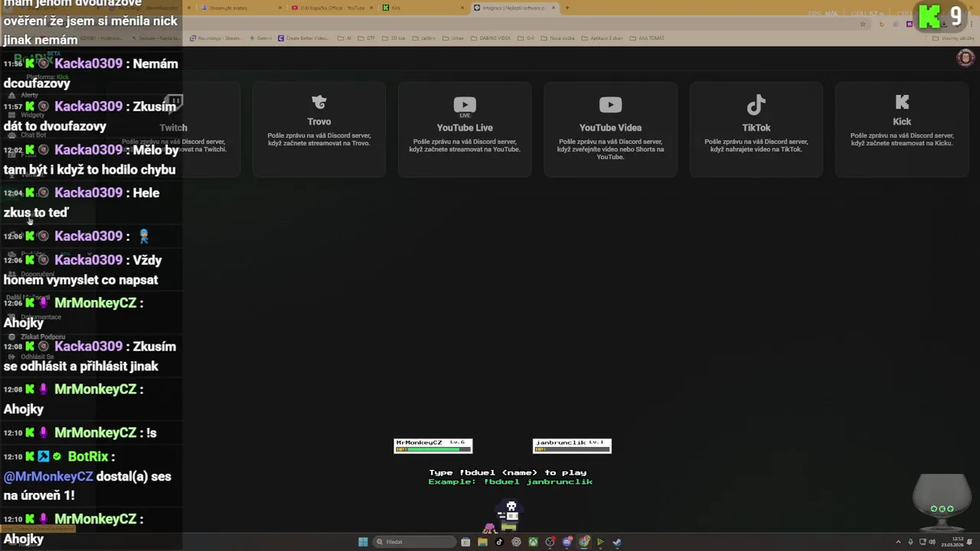Switch to the Kick browser tab
980x551 pixels.
(423, 8)
